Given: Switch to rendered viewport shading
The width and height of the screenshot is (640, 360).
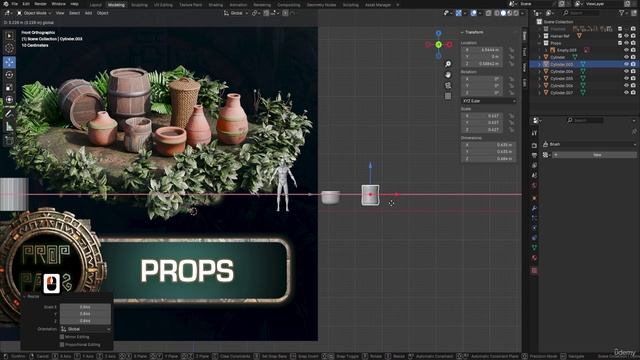Looking at the screenshot, I should tap(516, 13).
